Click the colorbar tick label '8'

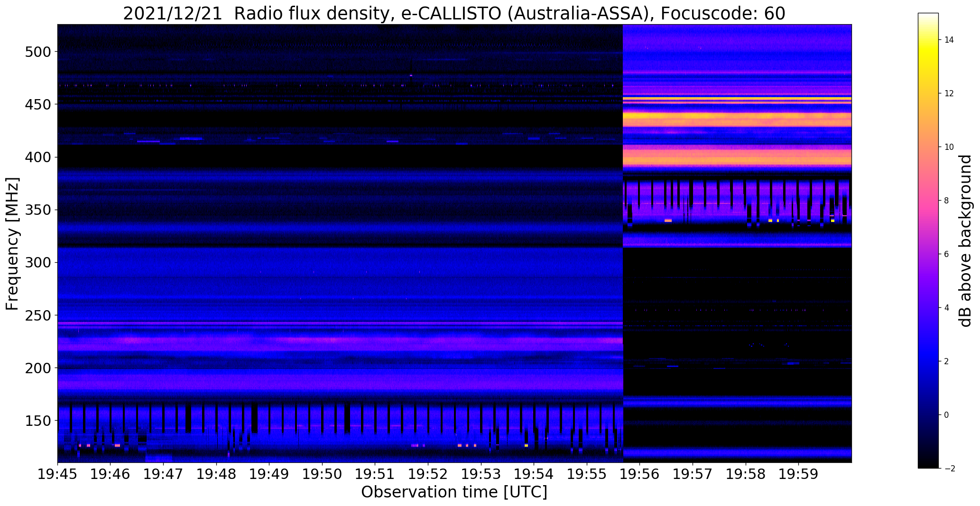(947, 201)
